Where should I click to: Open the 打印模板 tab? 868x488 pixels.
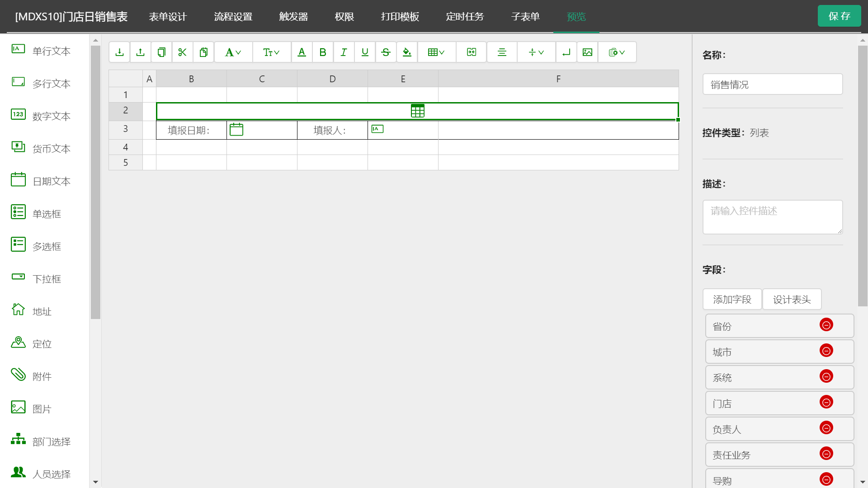tap(400, 17)
